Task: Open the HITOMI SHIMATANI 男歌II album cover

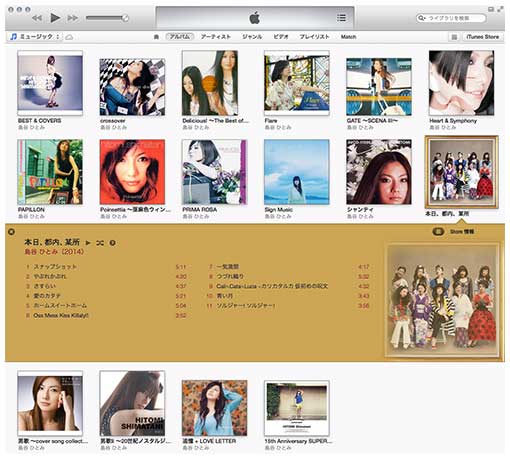Action: 132,403
